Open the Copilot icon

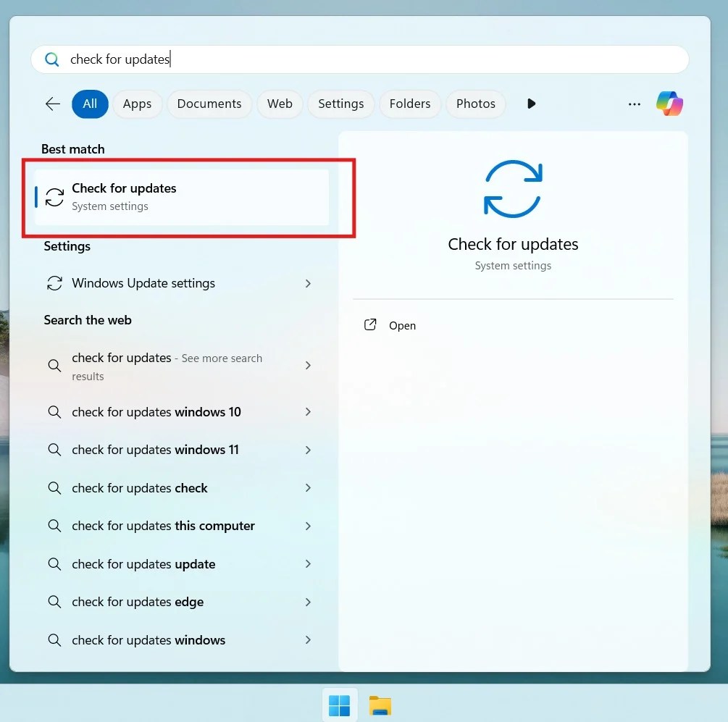coord(669,104)
